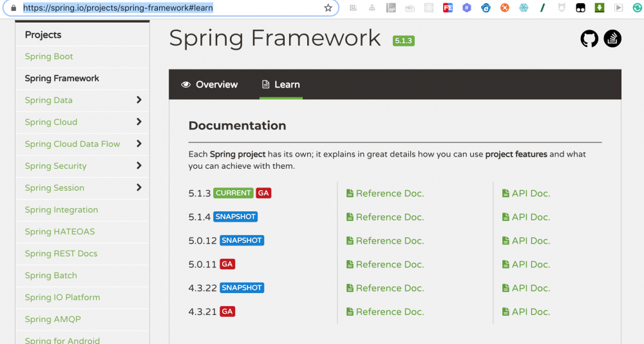Screen dimensions: 644x344
Task: Open Spring HATEOAS in sidebar
Action: (60, 232)
